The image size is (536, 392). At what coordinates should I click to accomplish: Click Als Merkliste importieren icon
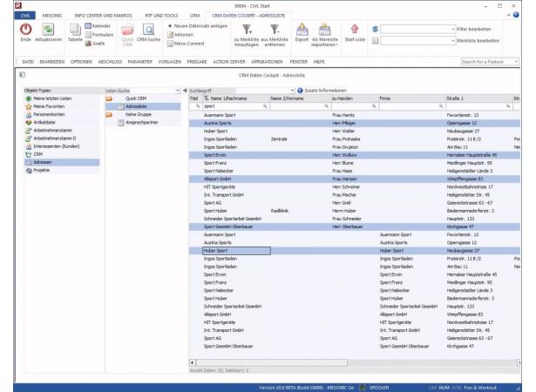click(x=324, y=30)
